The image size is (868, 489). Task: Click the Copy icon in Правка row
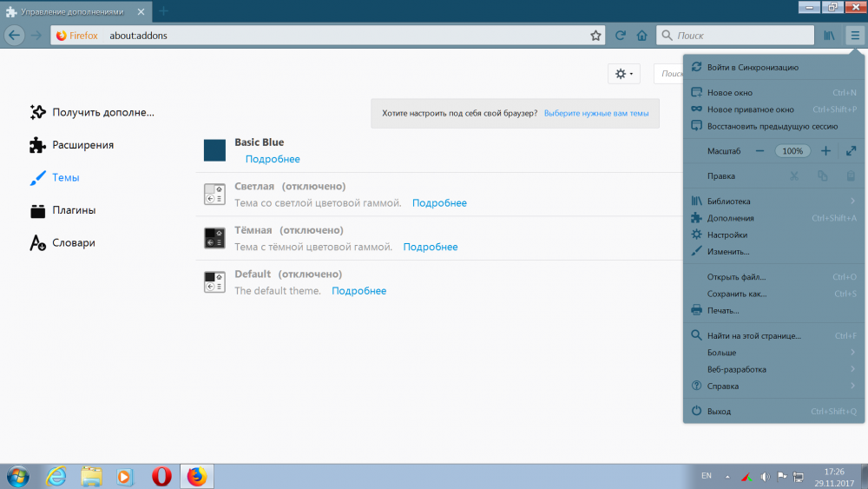point(823,176)
